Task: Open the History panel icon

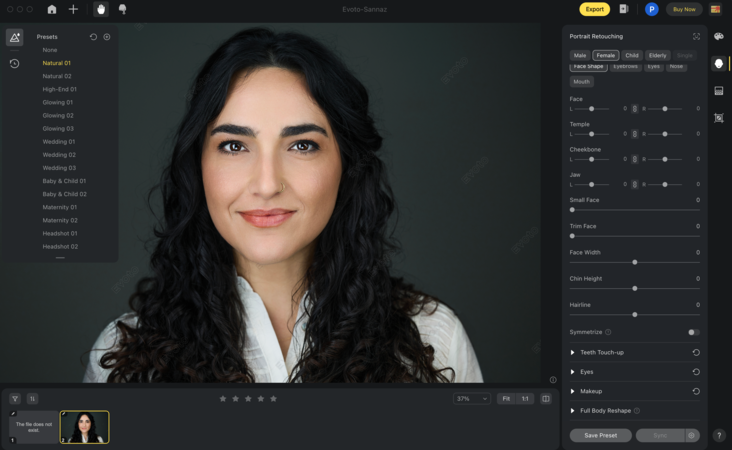Action: pyautogui.click(x=14, y=63)
